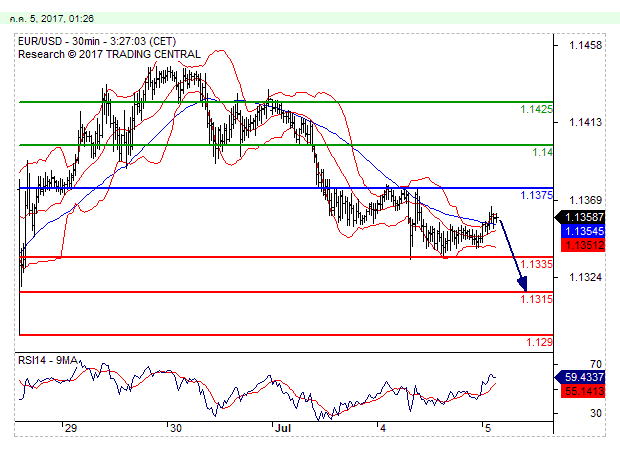Click the 1.1458 price axis value
This screenshot has width=620, height=451.
586,45
